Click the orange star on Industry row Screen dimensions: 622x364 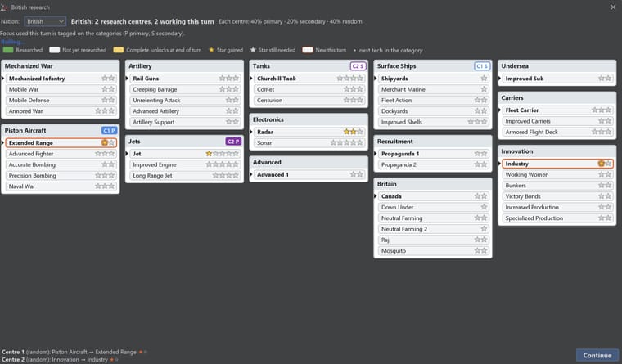point(602,164)
